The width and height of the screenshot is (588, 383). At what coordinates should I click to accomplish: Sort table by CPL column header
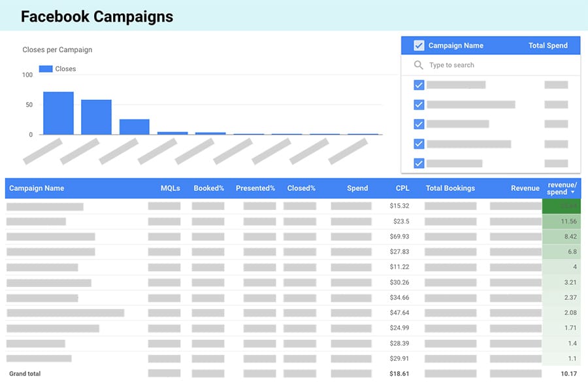[x=402, y=188]
